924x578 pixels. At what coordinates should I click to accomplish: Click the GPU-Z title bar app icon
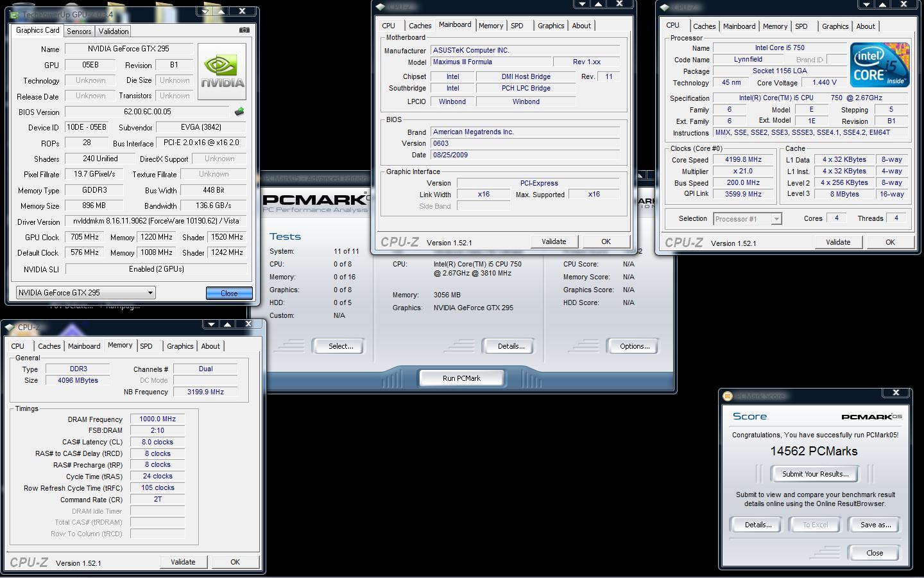point(14,14)
